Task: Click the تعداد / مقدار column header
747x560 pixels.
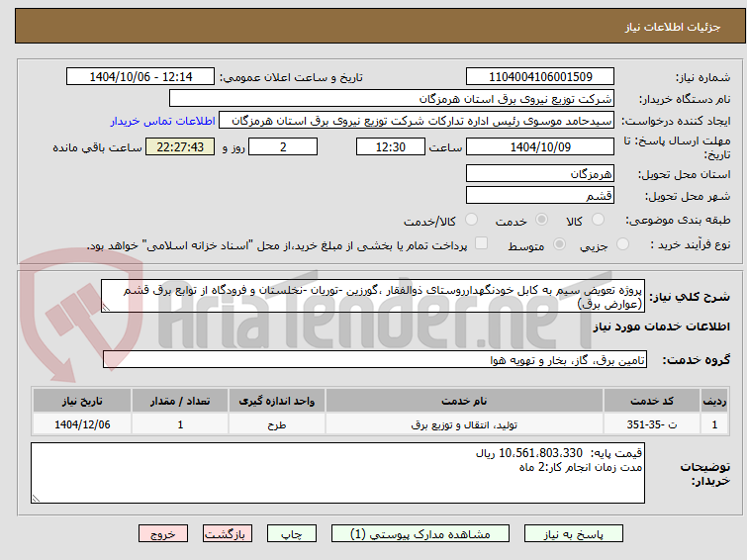Action: coord(180,401)
